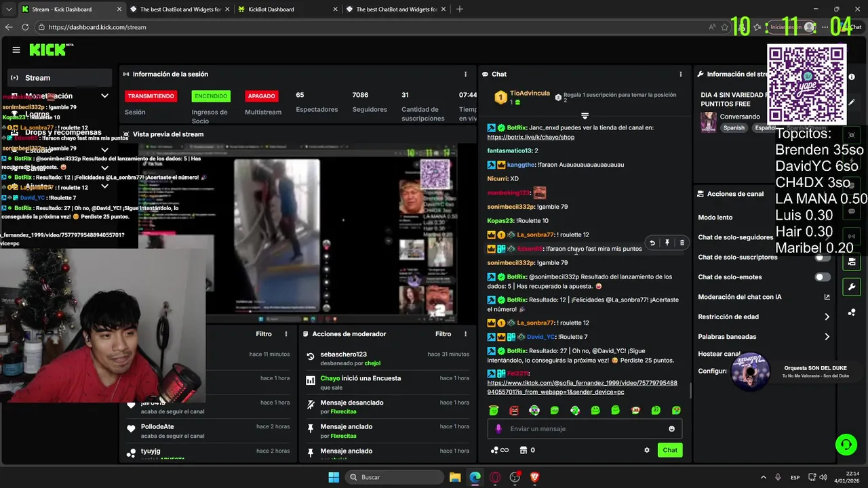The width and height of the screenshot is (868, 488).
Task: Click the purple microphone icon in message box
Action: click(x=498, y=428)
